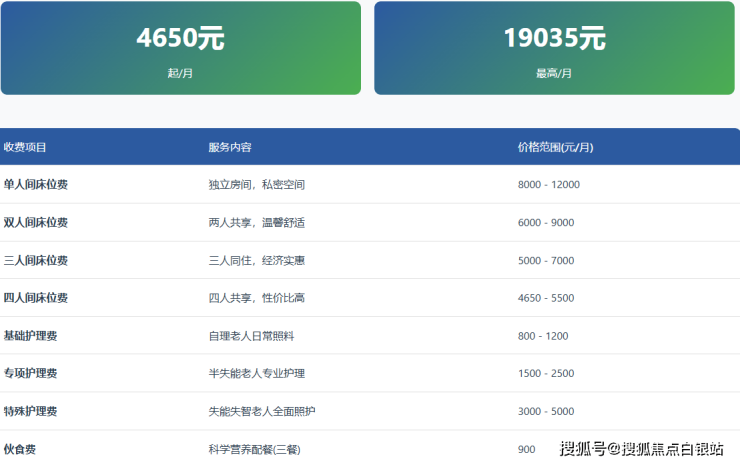Choose the 三人间床位费 row label

pos(36,261)
